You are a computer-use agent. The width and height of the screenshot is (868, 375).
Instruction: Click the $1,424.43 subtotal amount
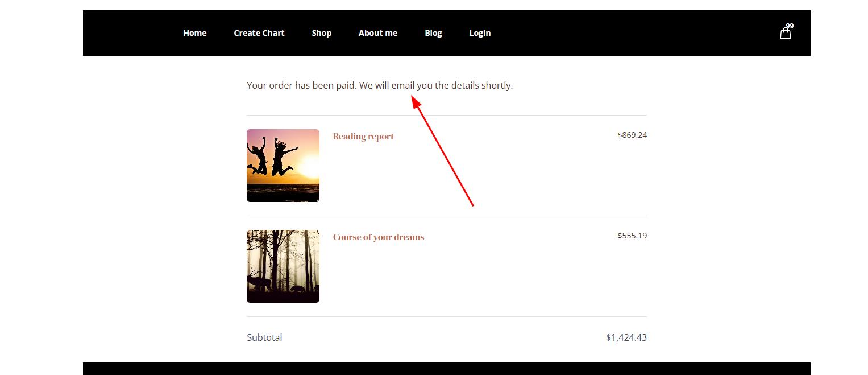(x=626, y=337)
